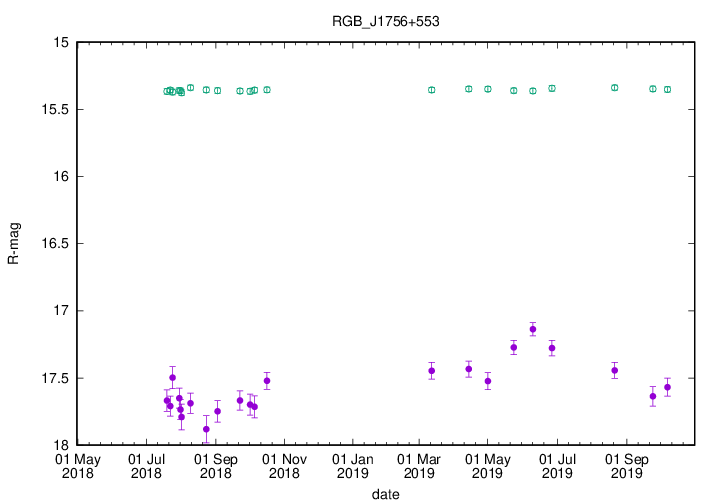Screen dimensions: 720x504
Task: Select the y-axis tick label 16.5
Action: [x=54, y=244]
